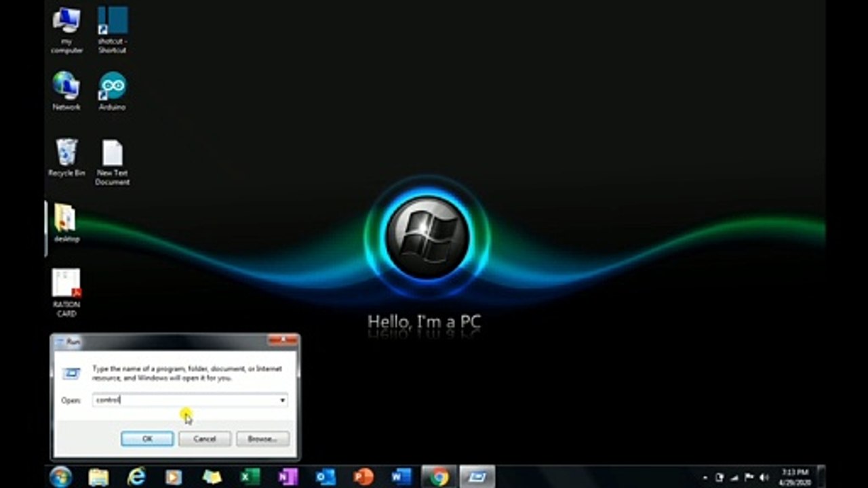The width and height of the screenshot is (868, 488).
Task: Click inside the Open text field
Action: pyautogui.click(x=184, y=401)
